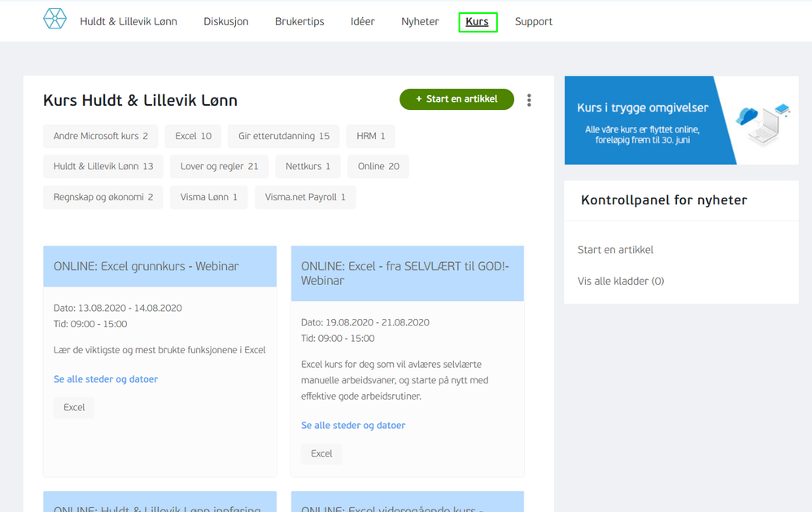This screenshot has height=512, width=812.
Task: Select the Visma.net Payroll tag
Action: [305, 197]
